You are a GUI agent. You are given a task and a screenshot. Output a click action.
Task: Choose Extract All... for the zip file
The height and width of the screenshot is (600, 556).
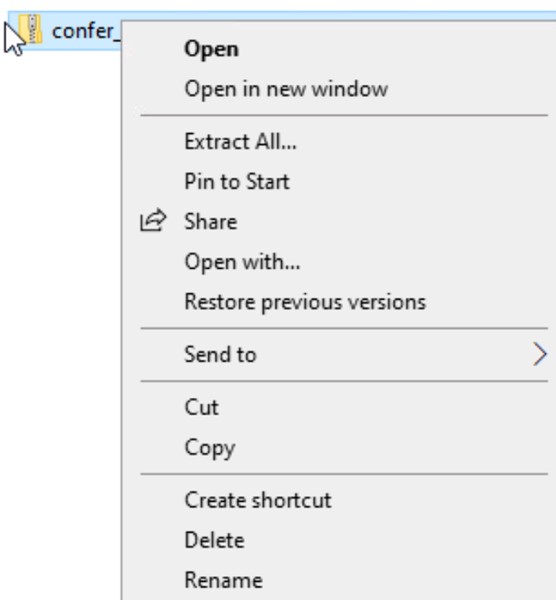click(240, 142)
